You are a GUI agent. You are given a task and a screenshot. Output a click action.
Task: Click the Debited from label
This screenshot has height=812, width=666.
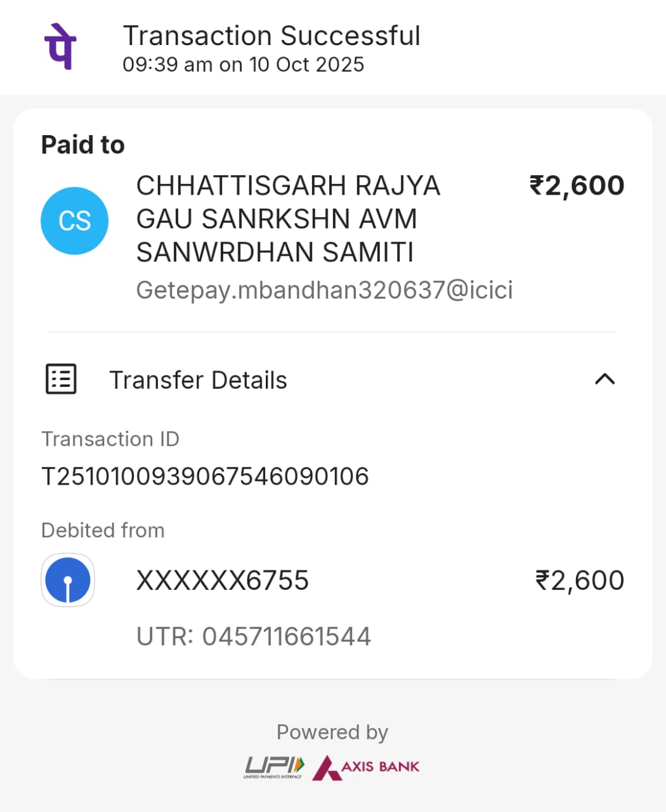click(103, 530)
